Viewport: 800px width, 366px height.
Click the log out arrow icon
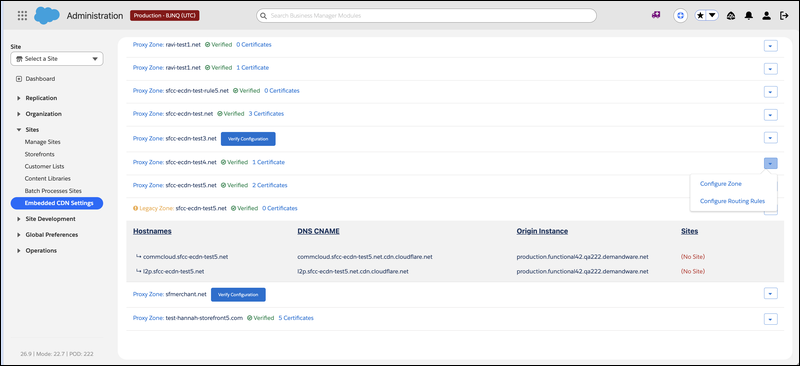click(x=784, y=16)
